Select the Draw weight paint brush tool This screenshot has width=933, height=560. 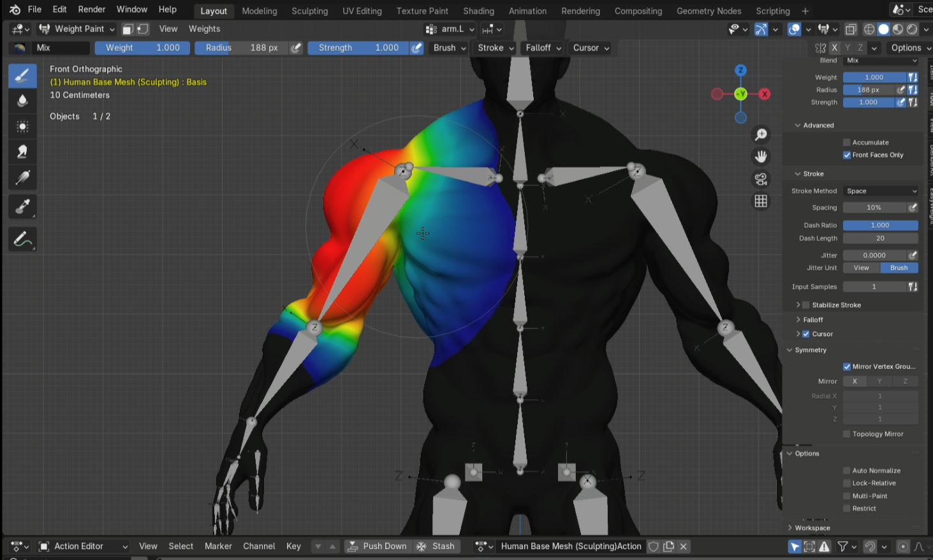[x=22, y=75]
